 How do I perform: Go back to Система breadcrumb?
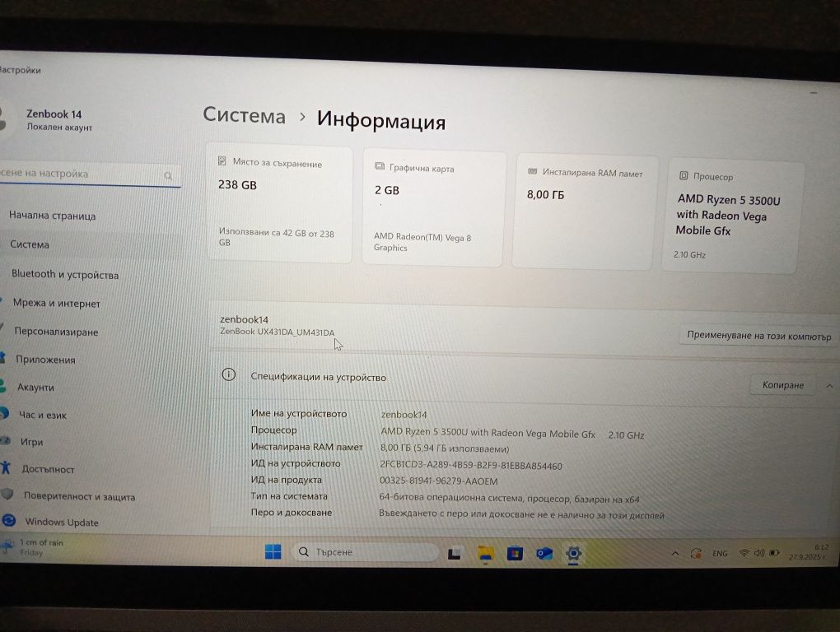[245, 115]
